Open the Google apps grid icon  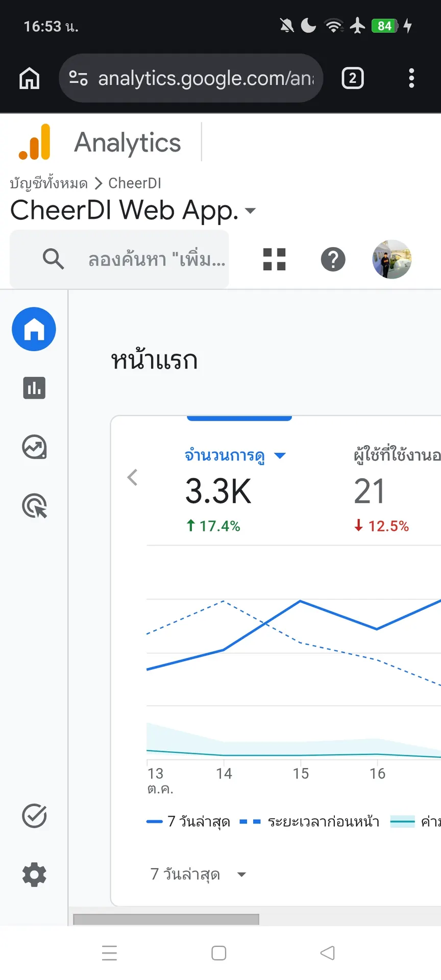(x=275, y=259)
